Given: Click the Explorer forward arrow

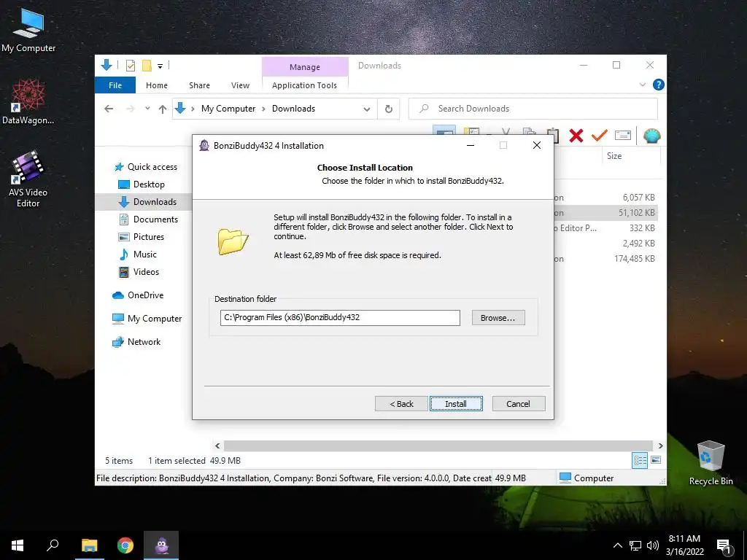Looking at the screenshot, I should point(131,109).
